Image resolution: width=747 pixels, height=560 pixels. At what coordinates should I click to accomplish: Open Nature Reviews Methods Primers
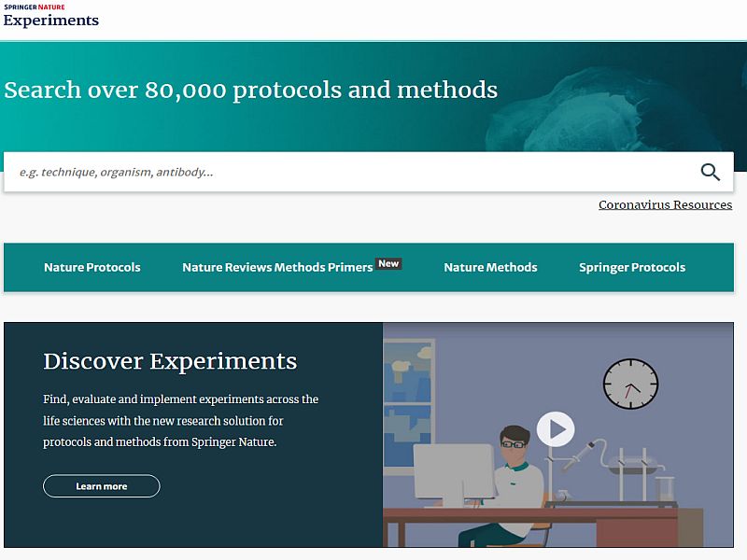coord(277,267)
